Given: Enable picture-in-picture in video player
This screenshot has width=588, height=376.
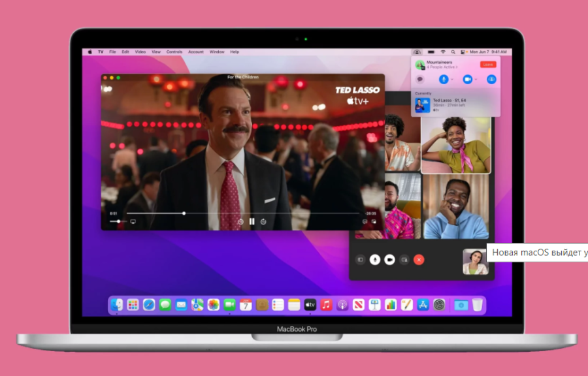Looking at the screenshot, I should tap(374, 222).
